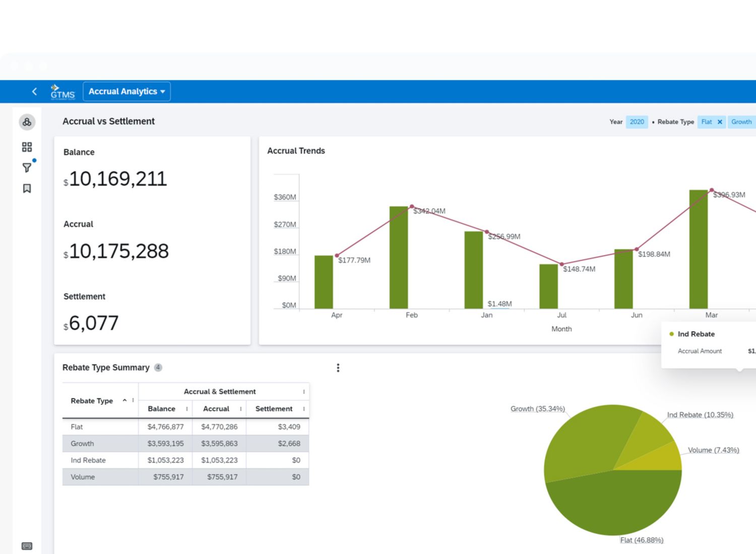Click the keyboard icon at sidebar bottom
This screenshot has height=554, width=756.
pos(27,546)
